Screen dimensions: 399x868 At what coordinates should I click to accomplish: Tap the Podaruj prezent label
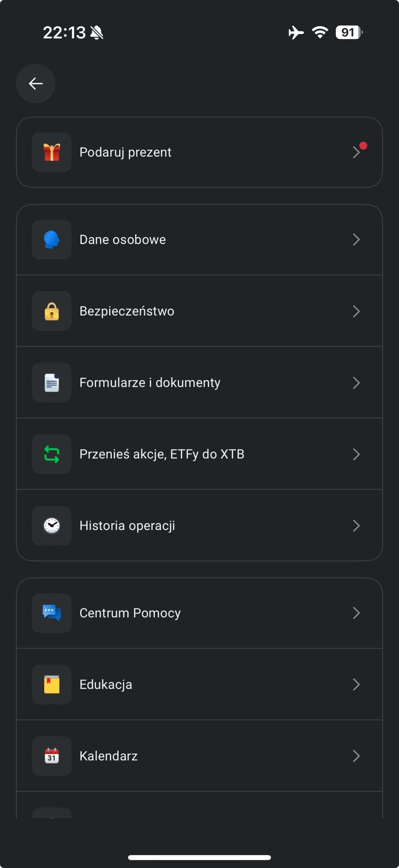[125, 152]
